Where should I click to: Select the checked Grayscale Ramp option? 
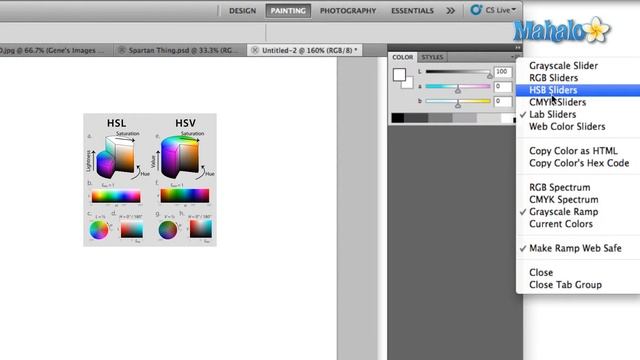tap(564, 212)
